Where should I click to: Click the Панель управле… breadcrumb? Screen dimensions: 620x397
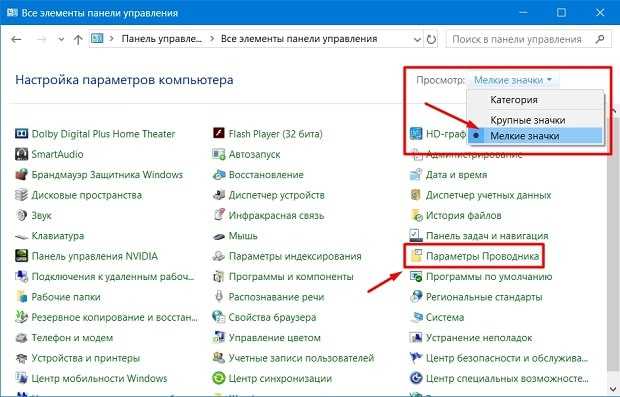tap(161, 39)
